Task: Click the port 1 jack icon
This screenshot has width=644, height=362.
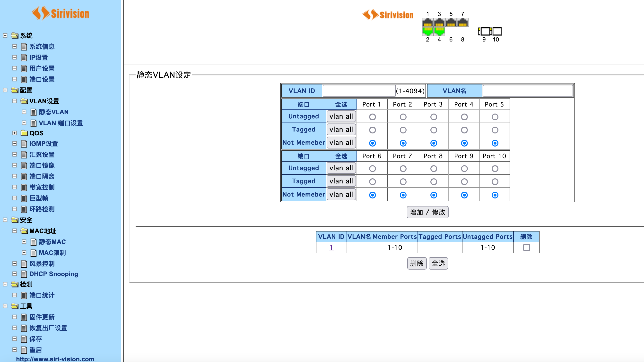Action: 428,23
